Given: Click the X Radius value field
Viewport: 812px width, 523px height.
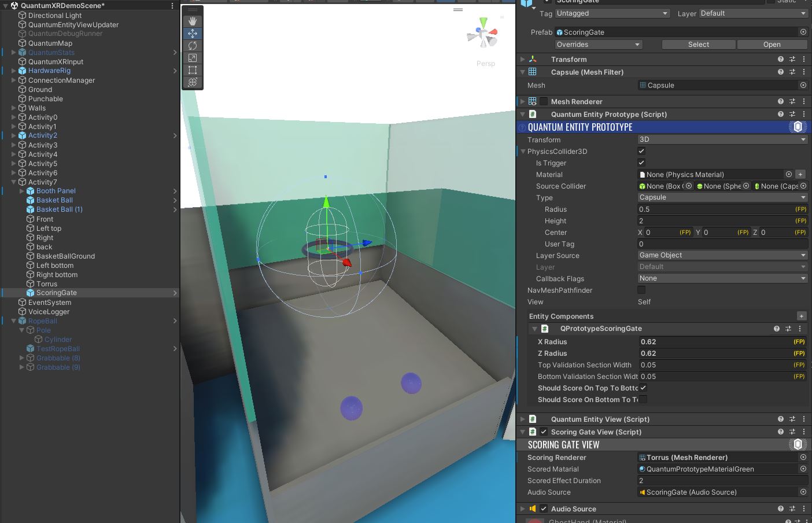Looking at the screenshot, I should click(x=723, y=341).
